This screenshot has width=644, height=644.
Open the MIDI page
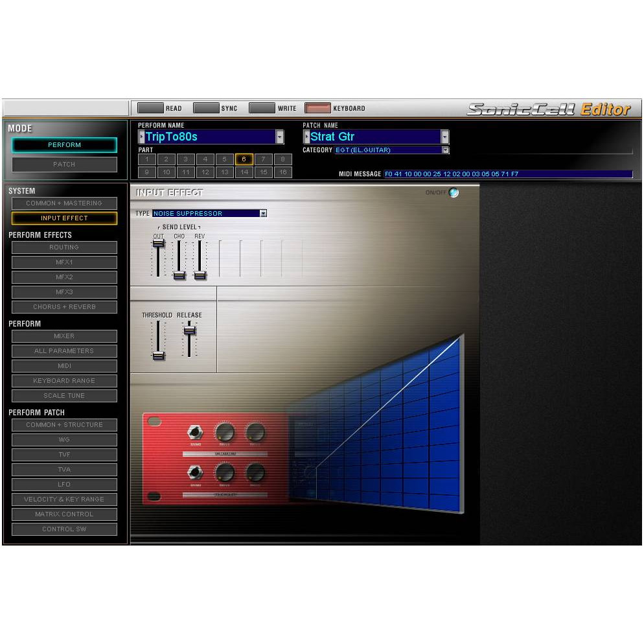coord(65,366)
